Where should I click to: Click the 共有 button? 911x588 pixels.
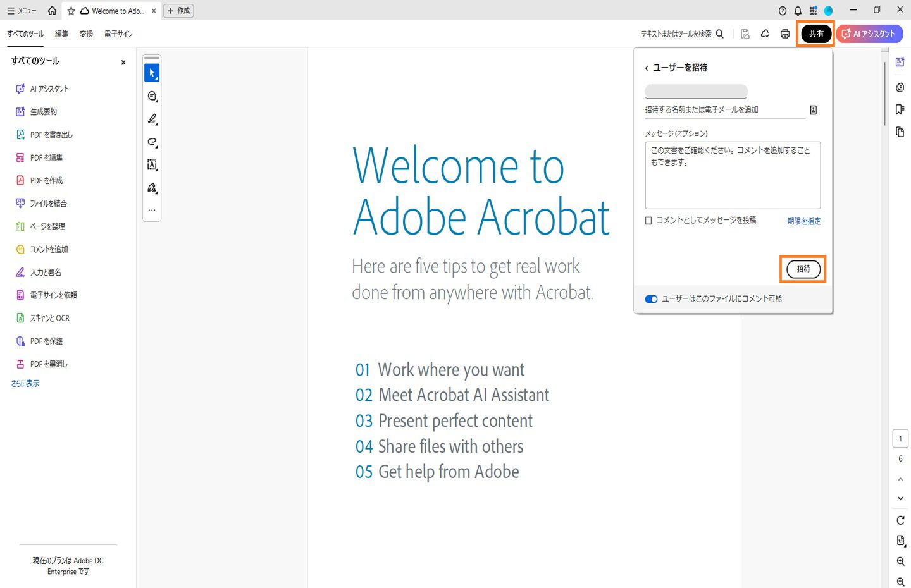coord(816,34)
